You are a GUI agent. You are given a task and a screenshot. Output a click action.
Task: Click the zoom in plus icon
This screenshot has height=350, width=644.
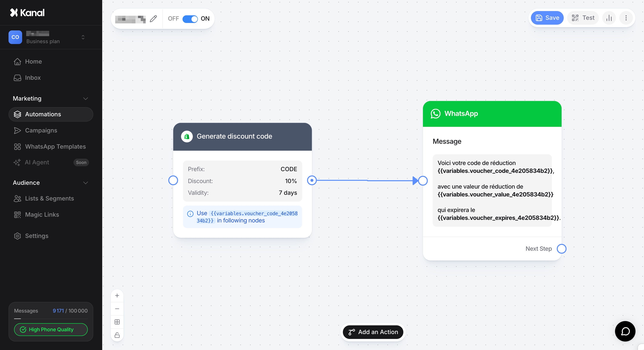pyautogui.click(x=117, y=296)
